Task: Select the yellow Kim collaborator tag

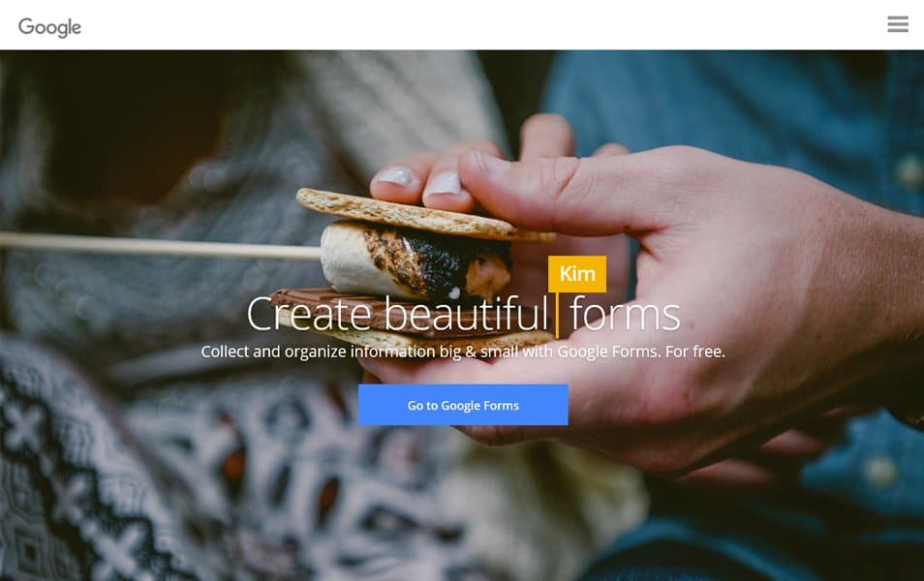Action: click(x=577, y=273)
